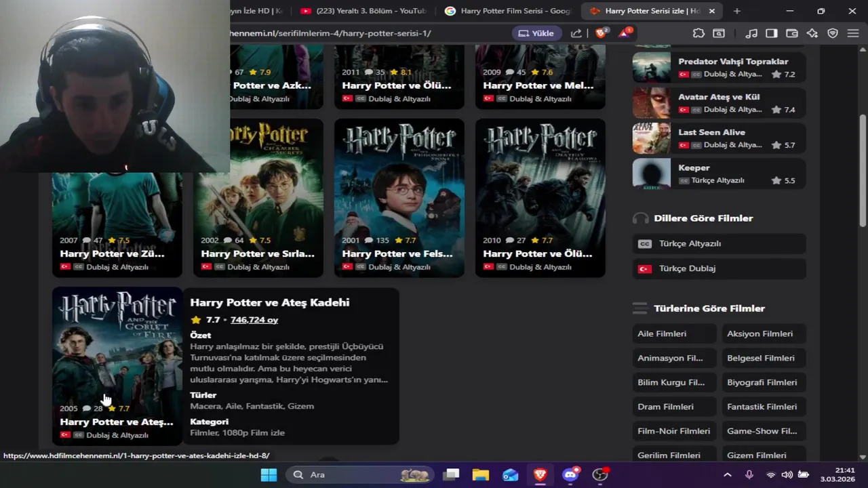Viewport: 868px width, 488px height.
Task: Open the Bilim Kurgu Fil... genre
Action: coord(674,382)
